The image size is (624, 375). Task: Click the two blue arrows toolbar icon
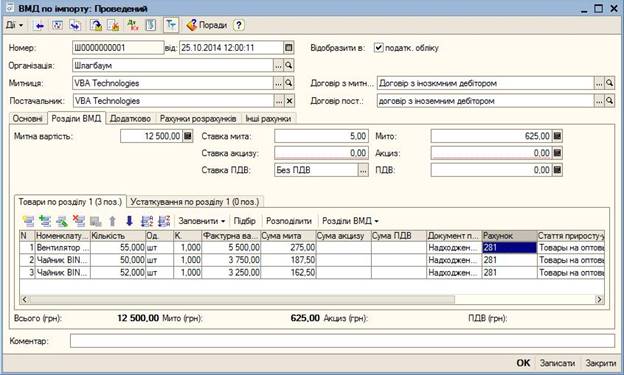click(75, 25)
